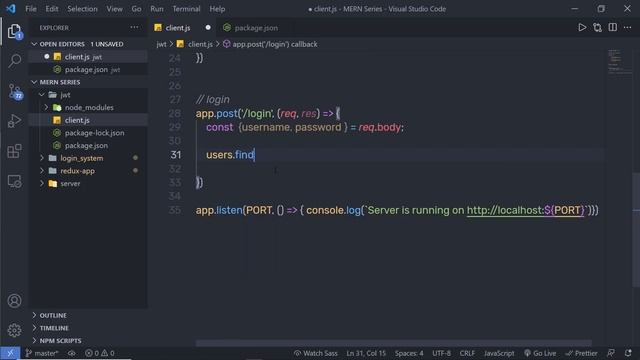This screenshot has height=360, width=640.
Task: Open client.js in file tree
Action: tap(77, 120)
